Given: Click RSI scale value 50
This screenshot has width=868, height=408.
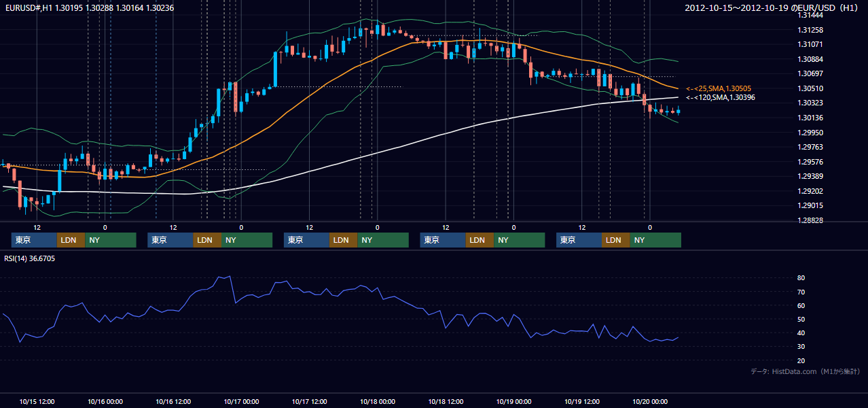Looking at the screenshot, I should [801, 319].
